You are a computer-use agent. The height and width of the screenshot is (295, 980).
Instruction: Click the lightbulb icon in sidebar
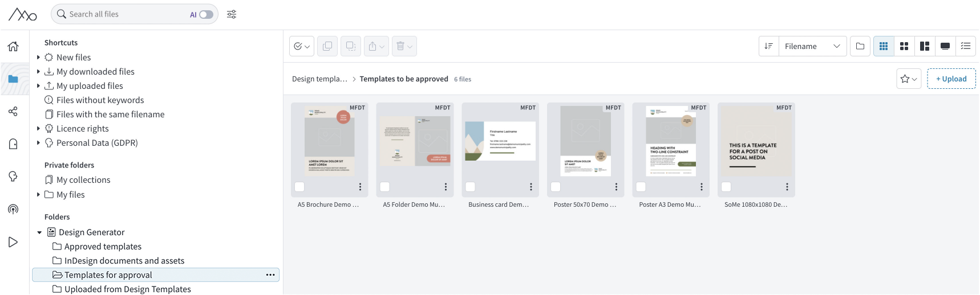click(13, 177)
